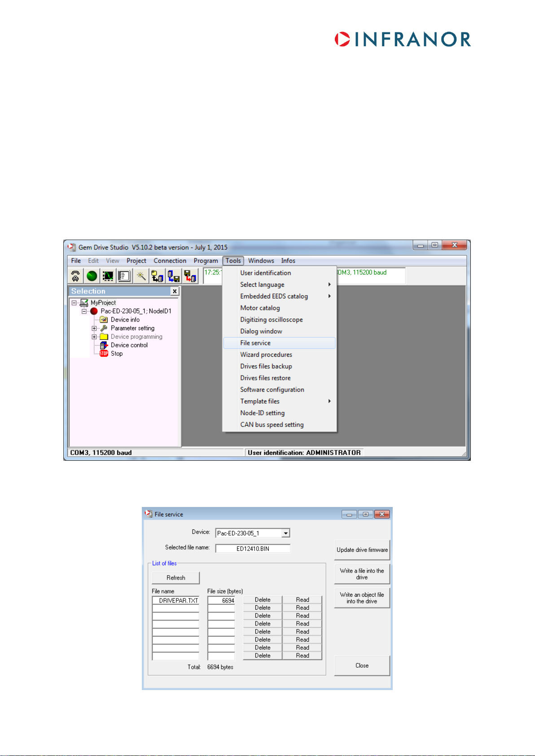Screen dimensions: 535x756
Task: Click the MyProject computer icon
Action: tap(84, 303)
